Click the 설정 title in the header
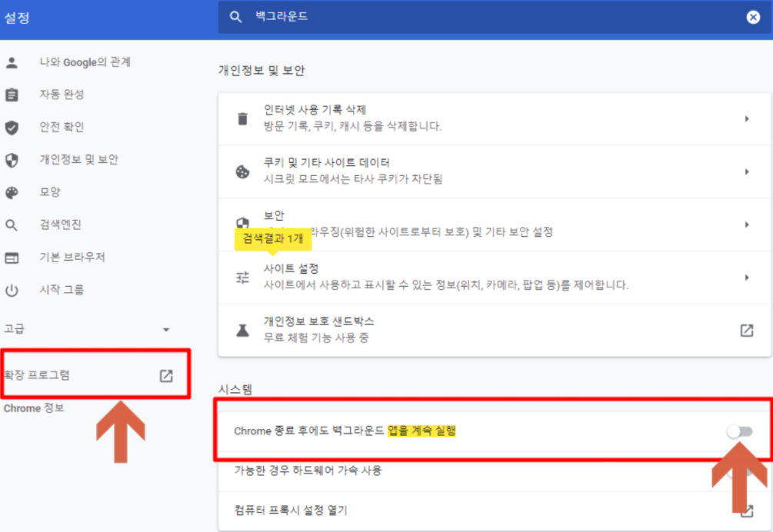Screen dimensions: 773x532 coord(17,18)
